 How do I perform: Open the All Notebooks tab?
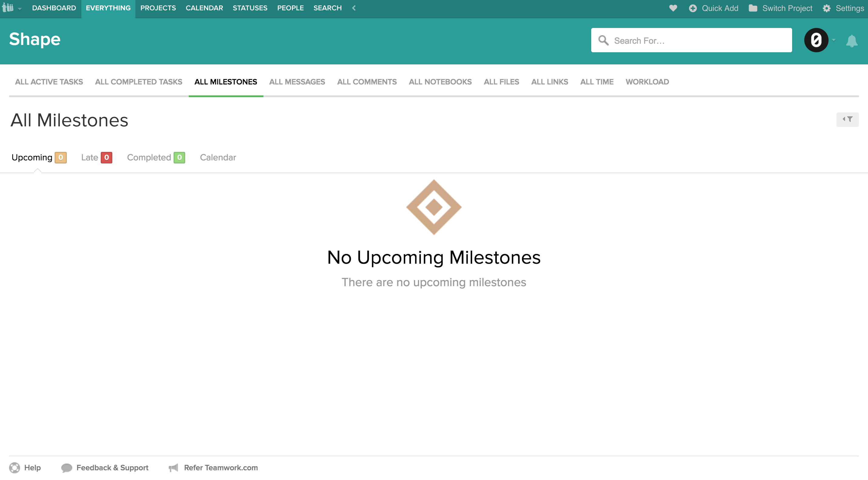[x=440, y=82]
